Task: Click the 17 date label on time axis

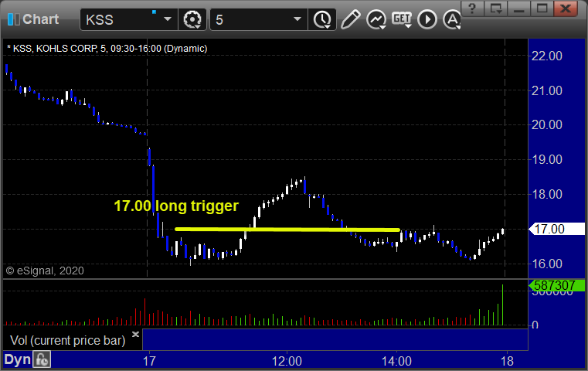Action: point(149,361)
